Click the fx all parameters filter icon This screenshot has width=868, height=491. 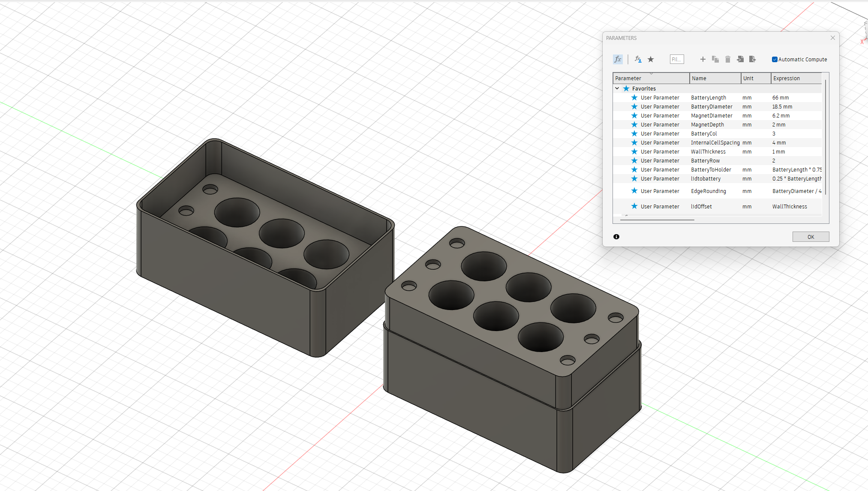pos(618,59)
